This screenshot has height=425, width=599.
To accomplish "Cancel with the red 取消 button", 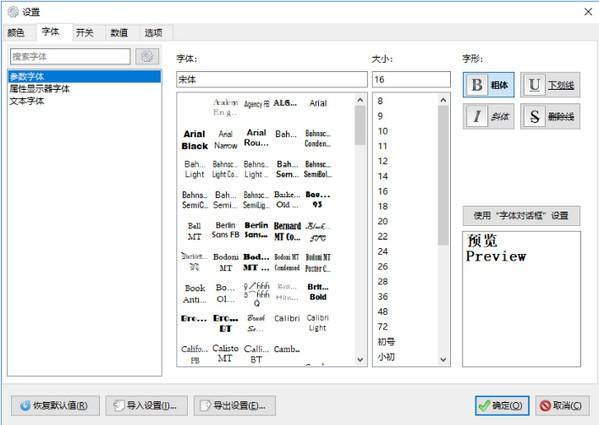I will [562, 406].
